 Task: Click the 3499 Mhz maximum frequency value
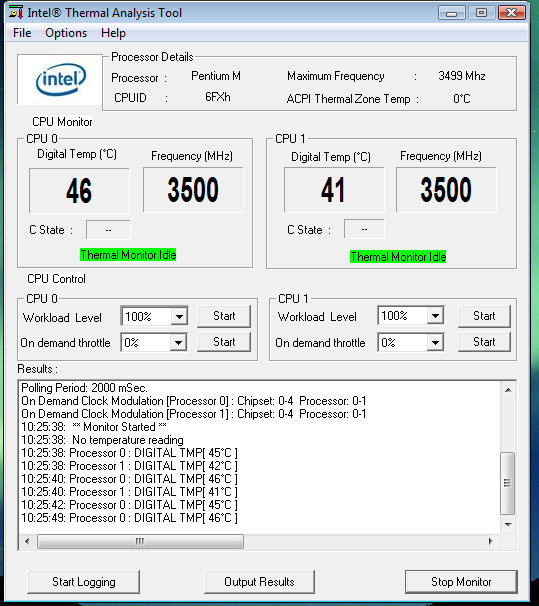tap(462, 76)
